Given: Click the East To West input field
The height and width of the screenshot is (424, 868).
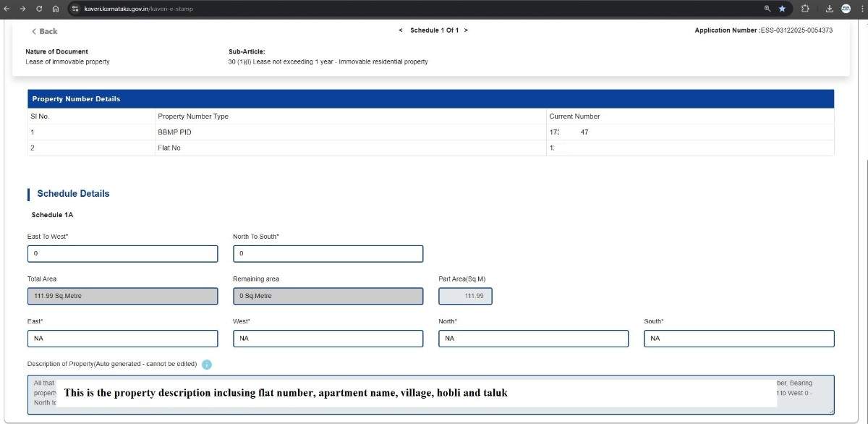Looking at the screenshot, I should click(x=122, y=254).
